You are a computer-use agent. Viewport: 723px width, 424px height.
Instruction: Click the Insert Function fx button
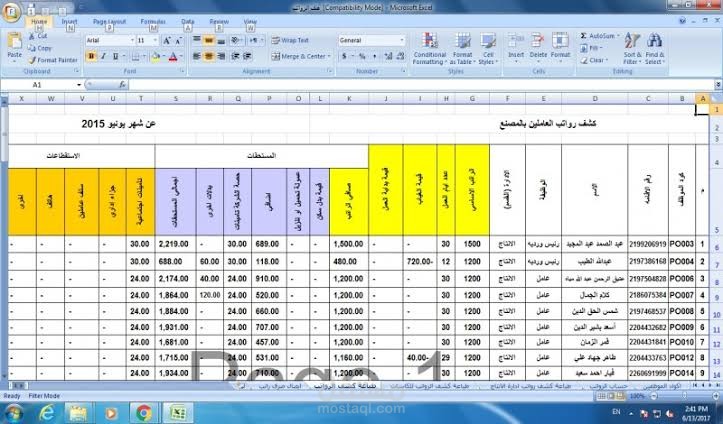click(122, 85)
